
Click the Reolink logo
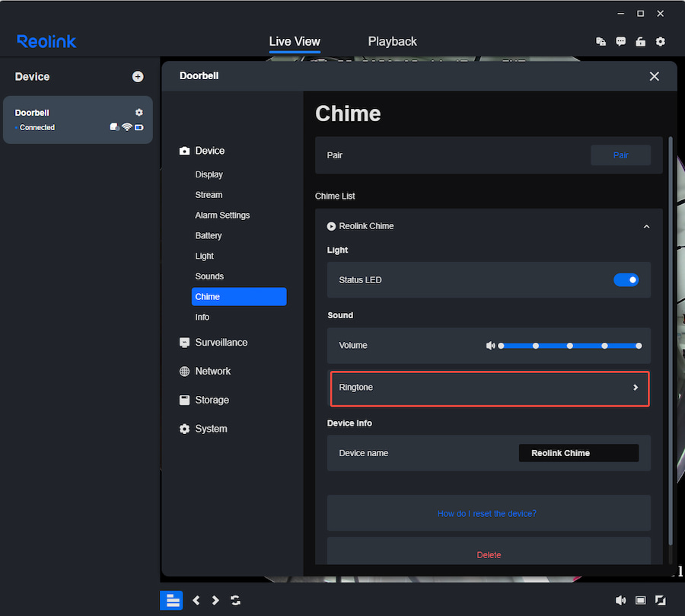[46, 42]
